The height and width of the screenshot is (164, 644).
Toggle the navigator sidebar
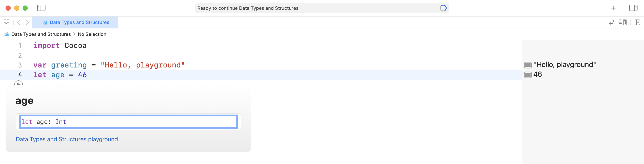(41, 8)
